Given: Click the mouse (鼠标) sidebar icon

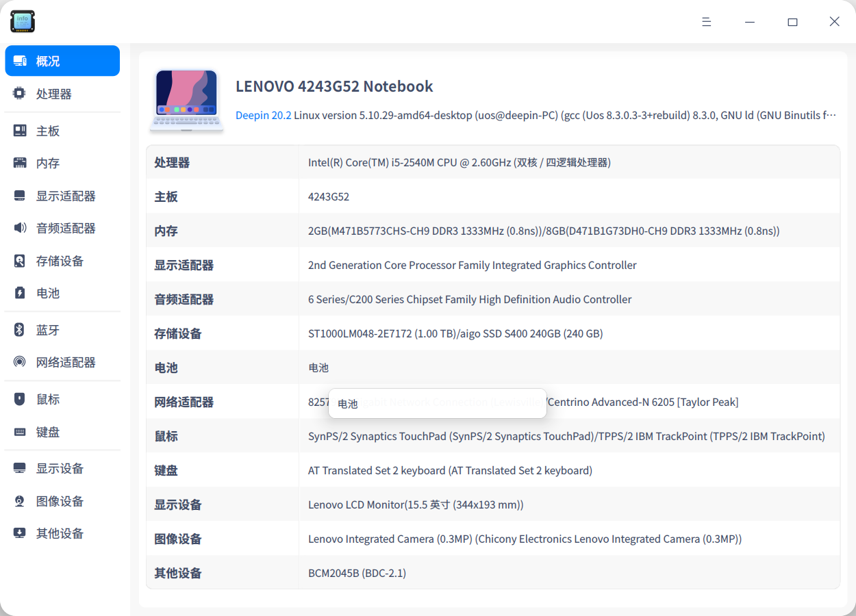Looking at the screenshot, I should tap(20, 399).
